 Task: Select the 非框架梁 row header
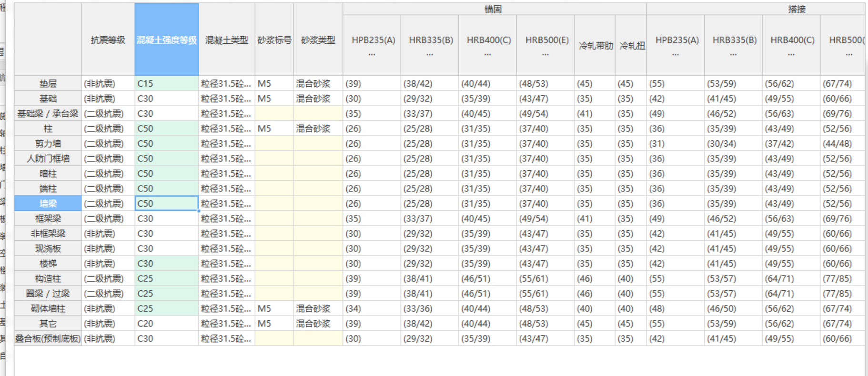coord(48,234)
